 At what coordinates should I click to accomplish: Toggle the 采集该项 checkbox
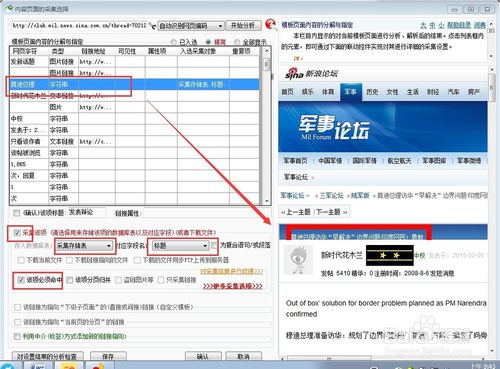tap(17, 232)
